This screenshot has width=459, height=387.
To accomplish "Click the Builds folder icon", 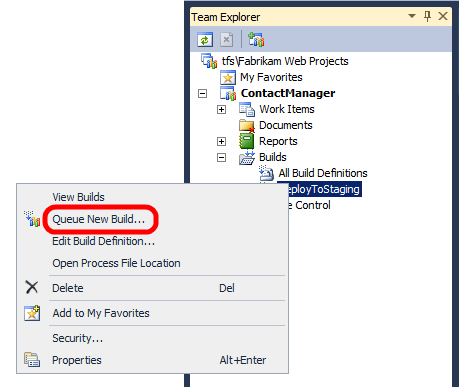I will (x=247, y=157).
